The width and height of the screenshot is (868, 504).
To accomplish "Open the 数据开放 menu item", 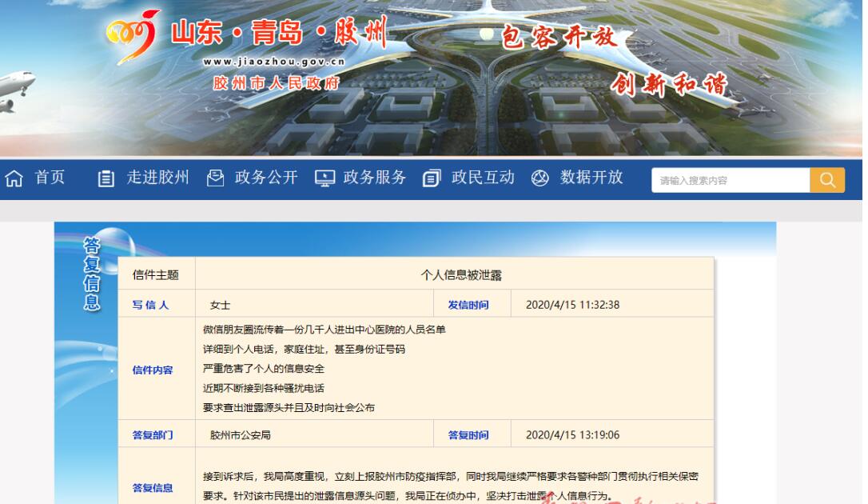I will [x=591, y=178].
